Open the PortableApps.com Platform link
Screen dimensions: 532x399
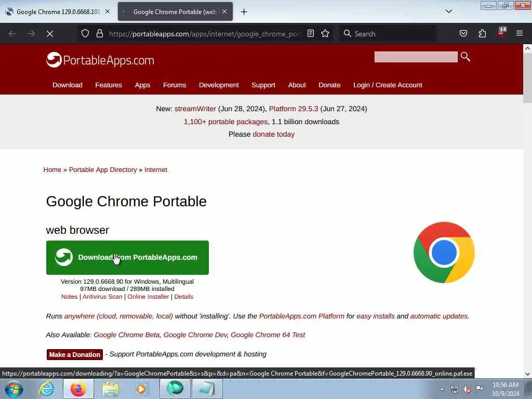(302, 316)
